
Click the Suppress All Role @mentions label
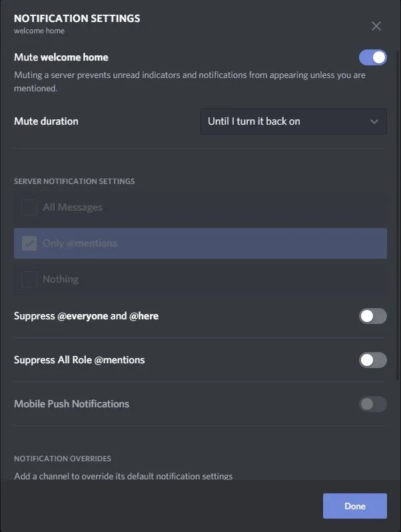[x=79, y=360]
